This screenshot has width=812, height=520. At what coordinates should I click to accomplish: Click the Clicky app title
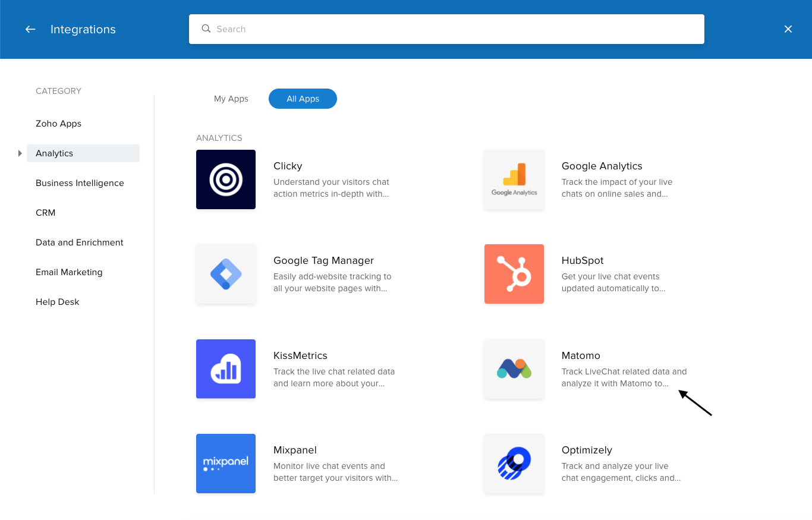tap(288, 166)
